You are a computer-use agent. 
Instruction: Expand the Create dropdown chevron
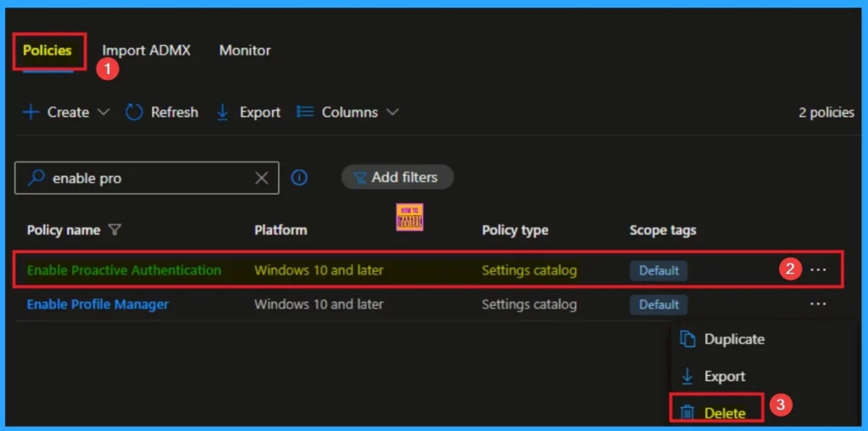pyautogui.click(x=103, y=113)
